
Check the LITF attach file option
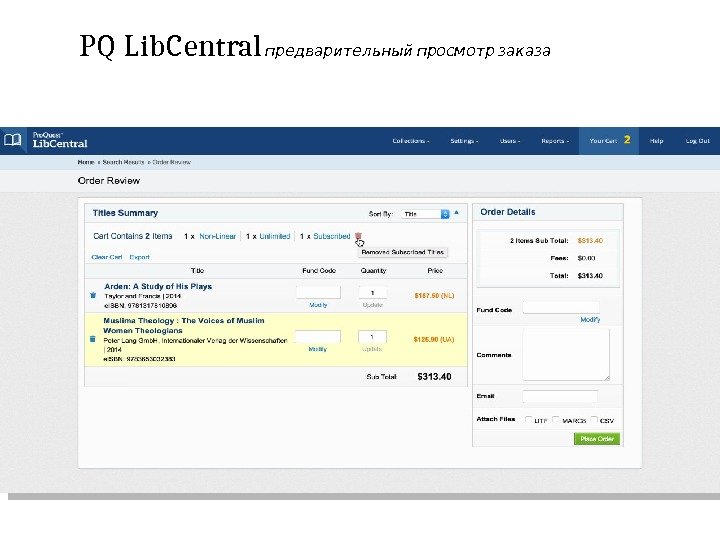pos(529,420)
